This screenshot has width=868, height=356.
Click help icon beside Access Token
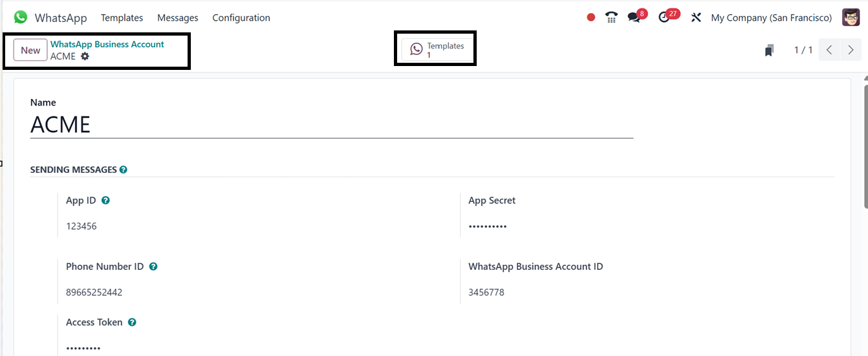(x=132, y=322)
